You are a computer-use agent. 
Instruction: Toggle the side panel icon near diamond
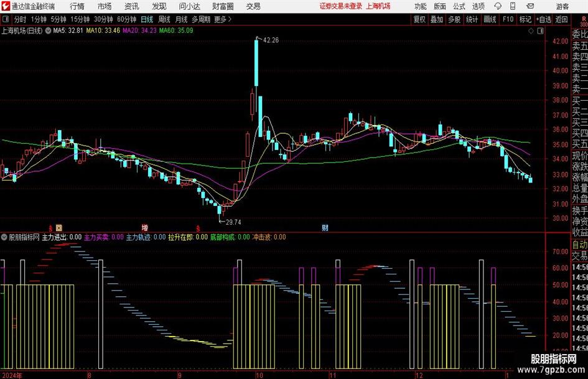point(540,31)
